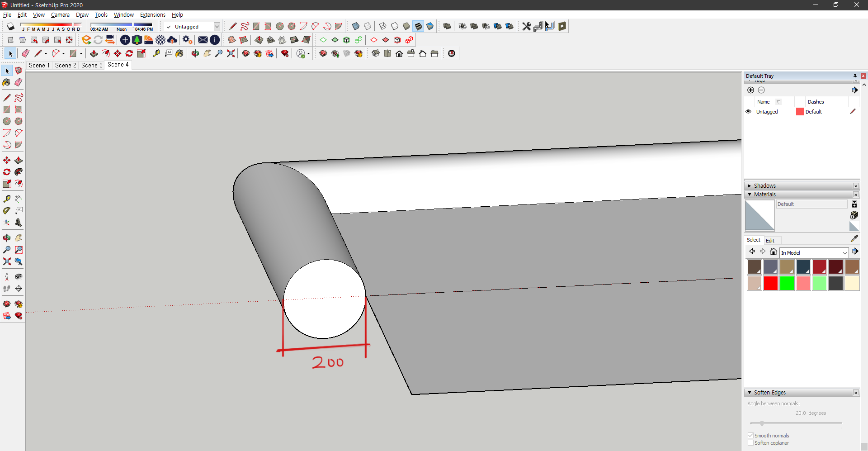
Task: Open the Arc tool dropdown arrow
Action: tap(63, 53)
